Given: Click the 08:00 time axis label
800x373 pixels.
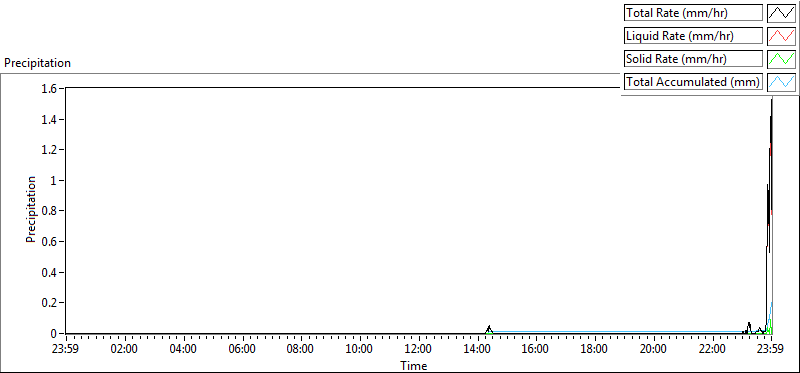Looking at the screenshot, I should [x=301, y=350].
